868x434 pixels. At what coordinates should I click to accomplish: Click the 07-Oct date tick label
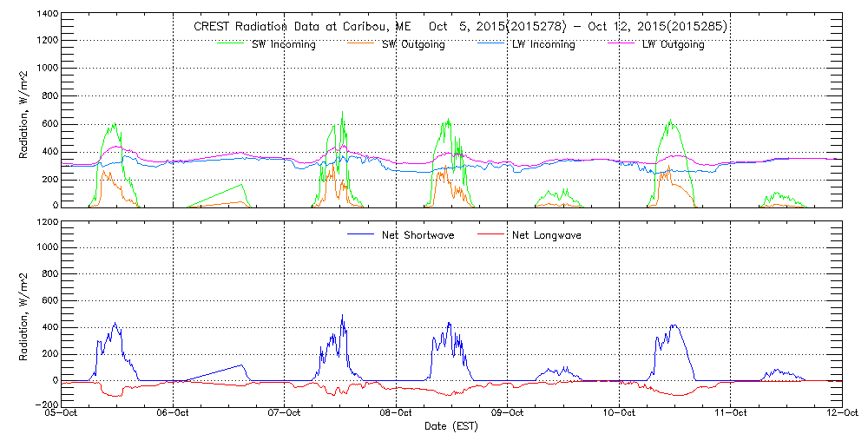[x=285, y=414]
